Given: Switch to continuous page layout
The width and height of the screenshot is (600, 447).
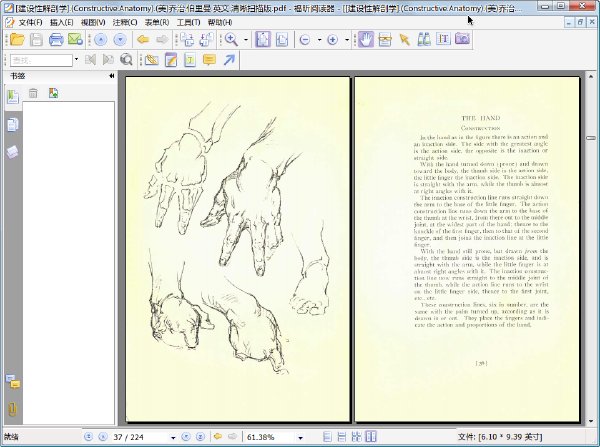Looking at the screenshot, I should (x=342, y=437).
